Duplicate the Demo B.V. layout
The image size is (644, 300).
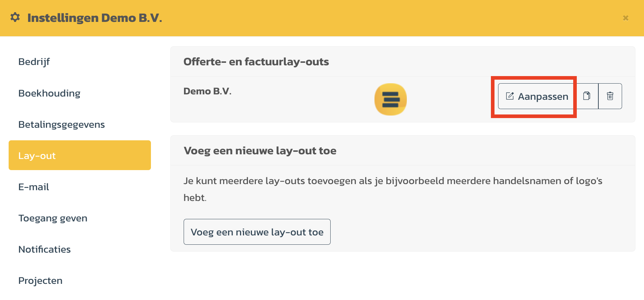[587, 96]
